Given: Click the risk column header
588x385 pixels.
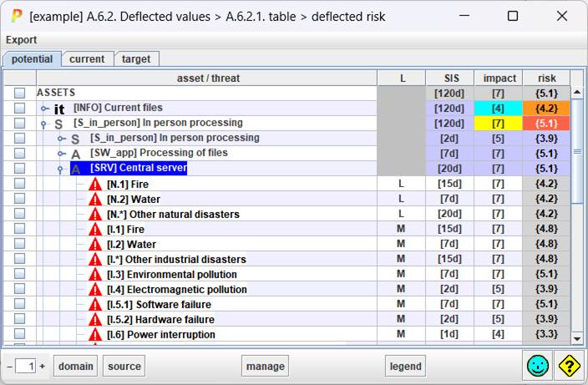Looking at the screenshot, I should 546,78.
